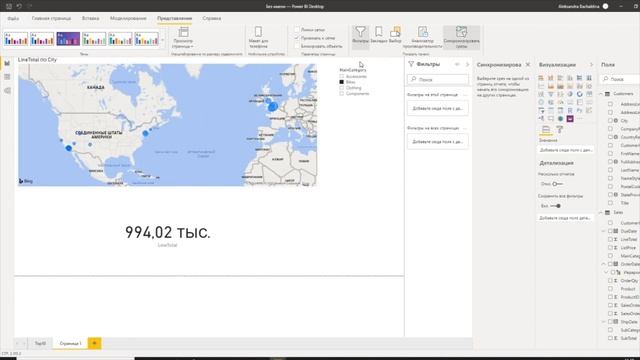Apply the dark purple theme thumbnail
This screenshot has width=640, height=360.
(x=68, y=39)
